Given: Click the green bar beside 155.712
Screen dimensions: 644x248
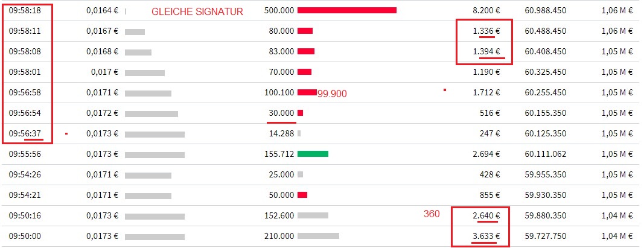Looking at the screenshot, I should (313, 154).
